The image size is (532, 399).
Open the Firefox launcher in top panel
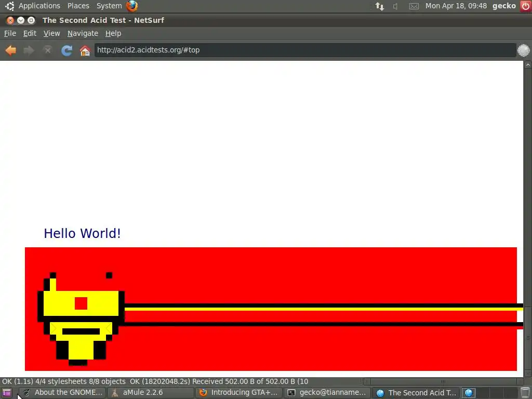pos(132,6)
